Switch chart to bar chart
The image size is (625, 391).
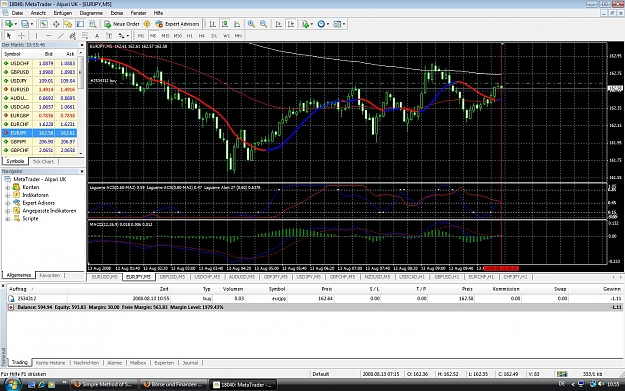213,24
